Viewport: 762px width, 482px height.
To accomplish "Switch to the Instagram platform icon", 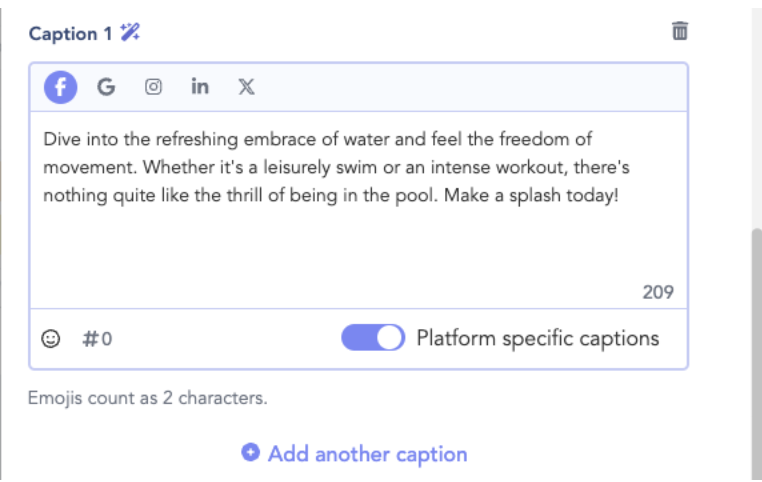I will (153, 87).
